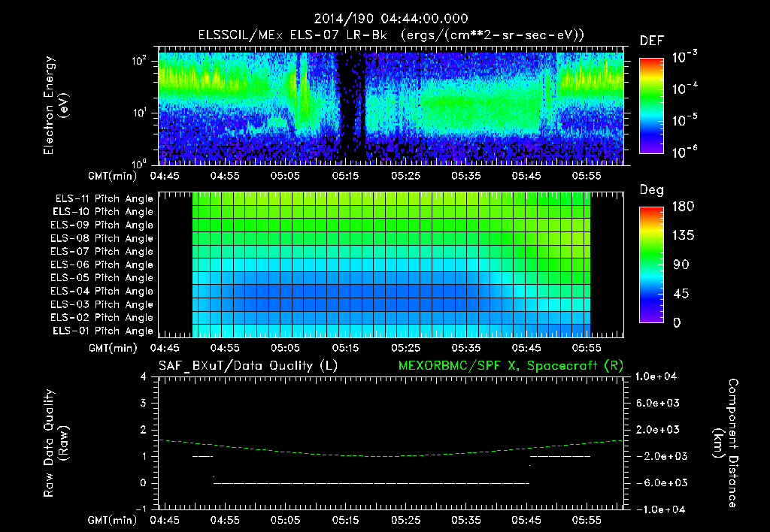This screenshot has width=770, height=532.
Task: Click the 3 tick on data quality axis
Action: (144, 403)
